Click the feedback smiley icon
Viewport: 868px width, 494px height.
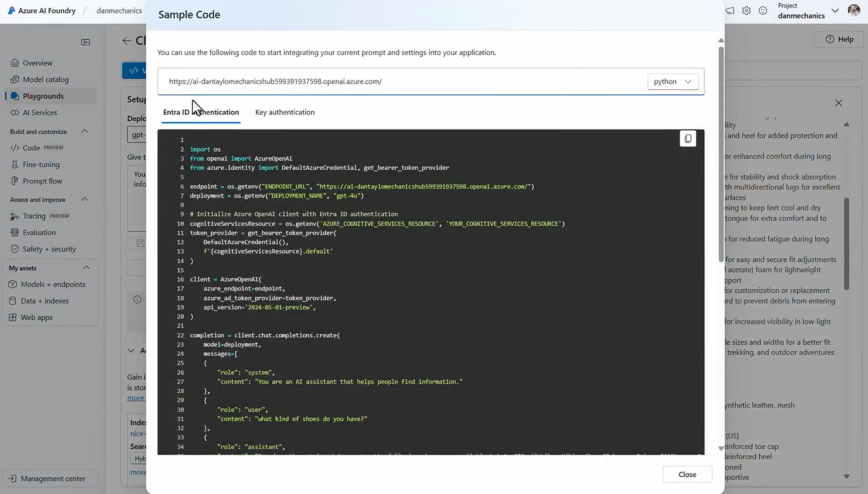coord(763,11)
